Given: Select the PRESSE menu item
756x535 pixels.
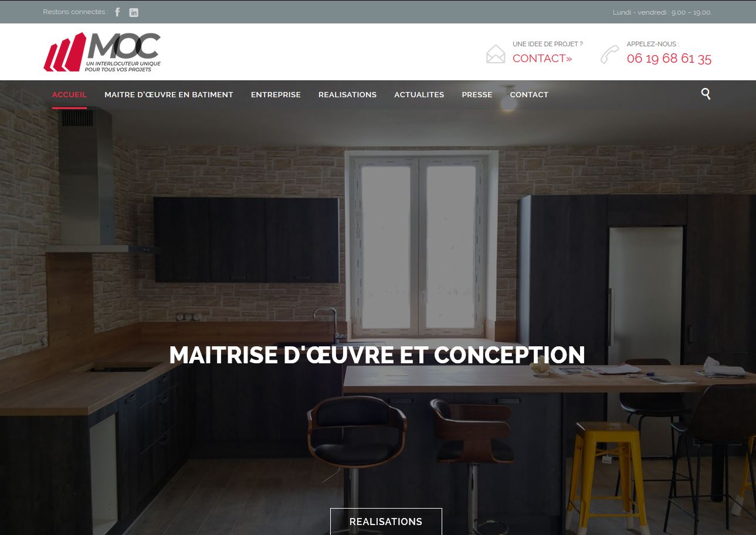Looking at the screenshot, I should click(x=477, y=94).
